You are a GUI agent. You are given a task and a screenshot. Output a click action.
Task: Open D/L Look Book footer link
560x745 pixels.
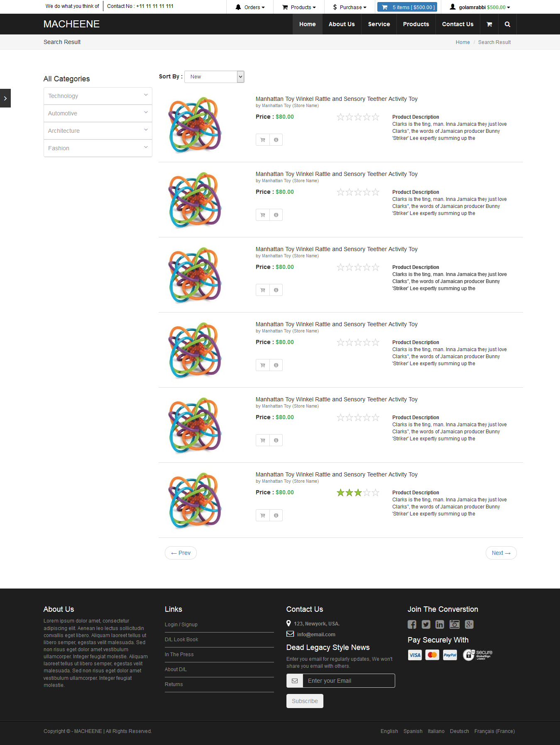point(181,640)
